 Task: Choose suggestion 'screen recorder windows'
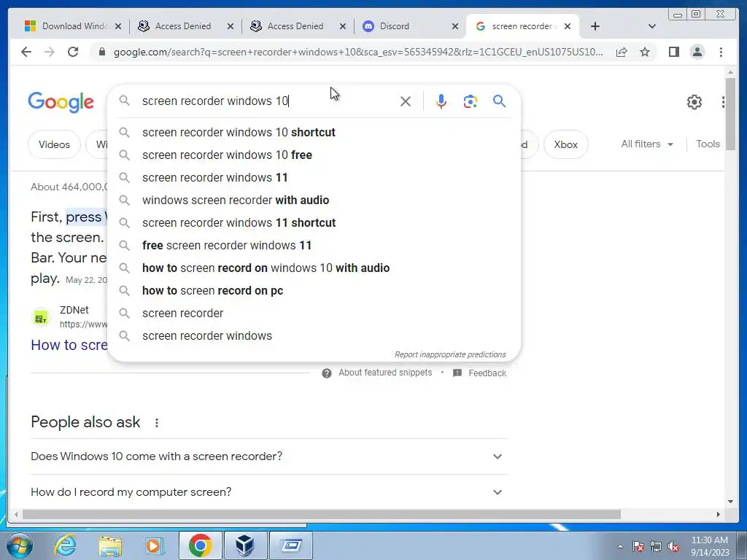coord(314,335)
